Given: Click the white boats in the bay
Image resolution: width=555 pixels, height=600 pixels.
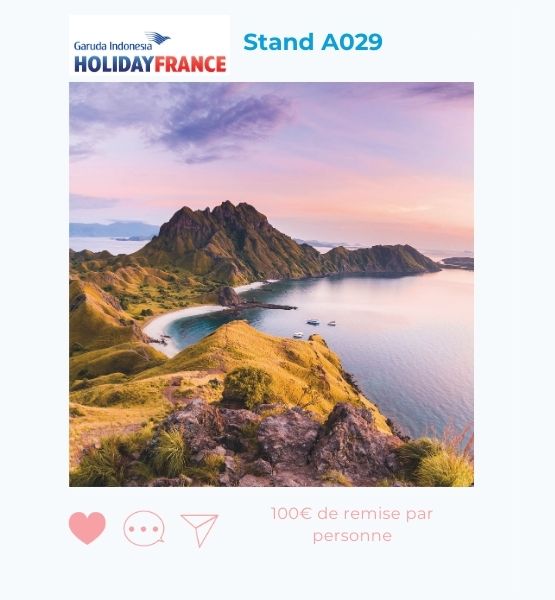Looking at the screenshot, I should tap(314, 326).
